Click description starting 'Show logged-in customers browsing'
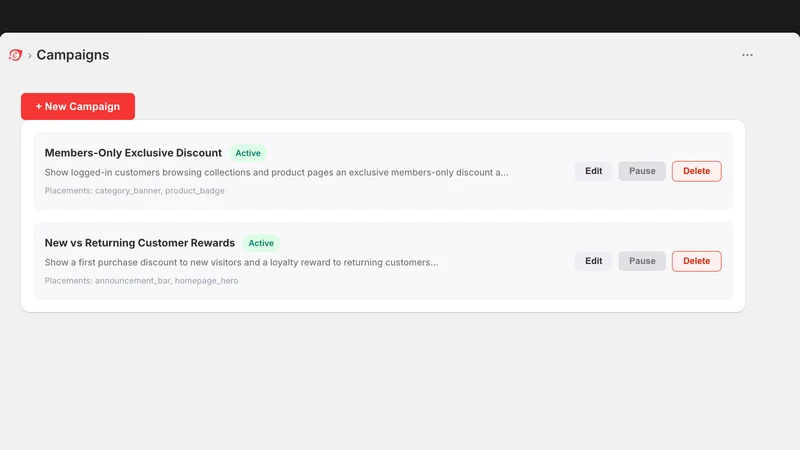 pyautogui.click(x=276, y=172)
